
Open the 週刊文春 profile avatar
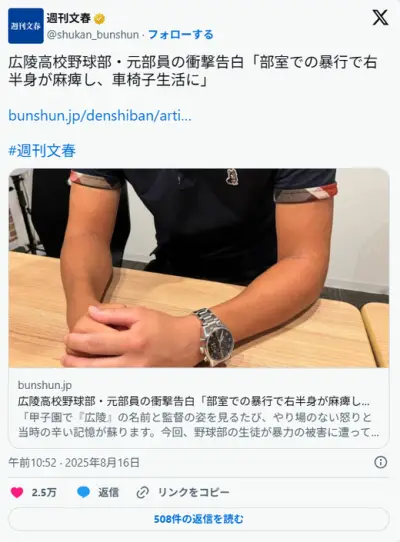coord(26,26)
